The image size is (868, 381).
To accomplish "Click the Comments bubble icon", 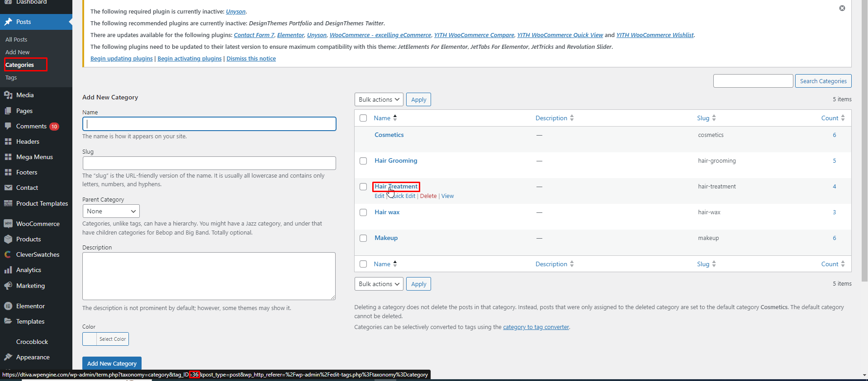I will [8, 126].
